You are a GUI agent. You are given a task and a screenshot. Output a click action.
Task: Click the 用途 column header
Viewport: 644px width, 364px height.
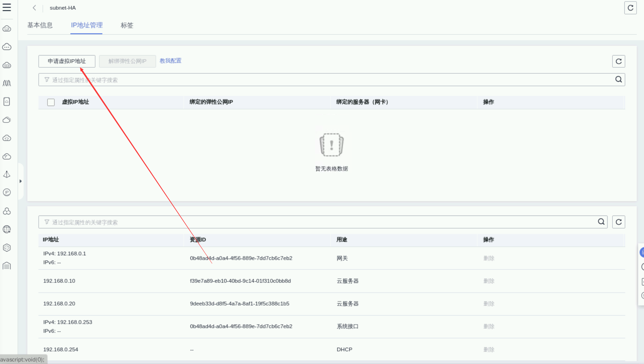(x=342, y=240)
